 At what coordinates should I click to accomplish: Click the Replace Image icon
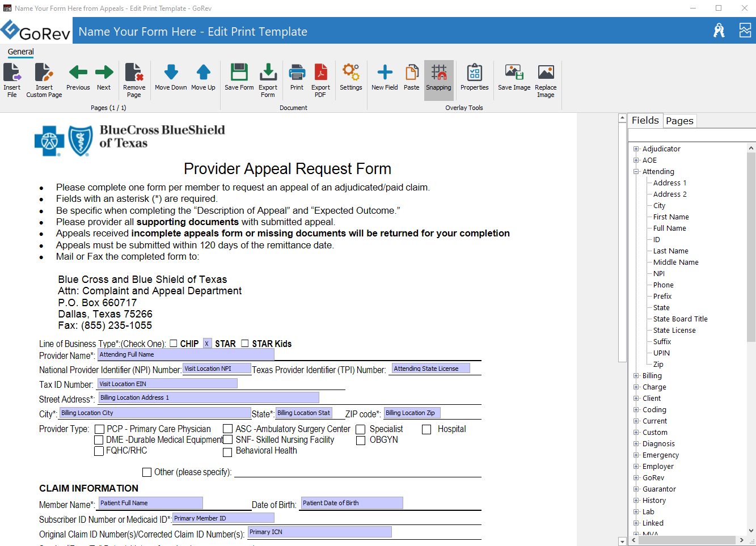(546, 79)
